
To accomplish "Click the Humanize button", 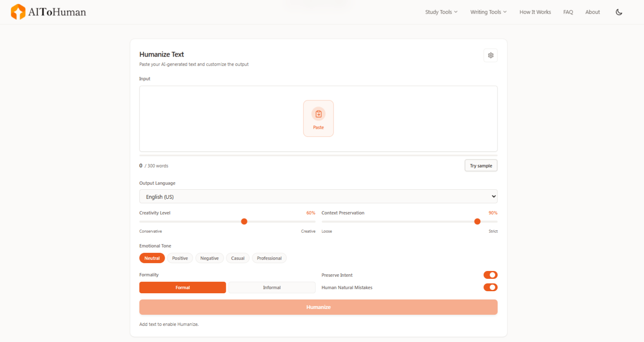I will click(318, 307).
